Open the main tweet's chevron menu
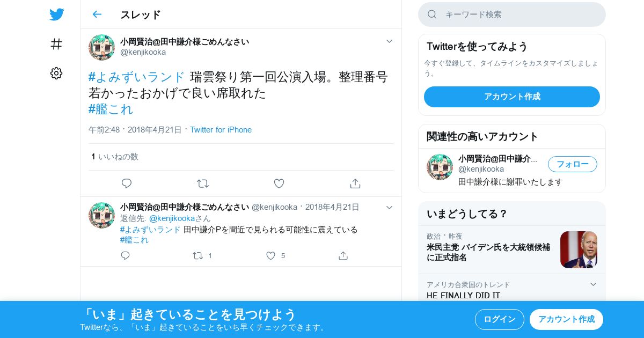644x338 pixels. (390, 41)
